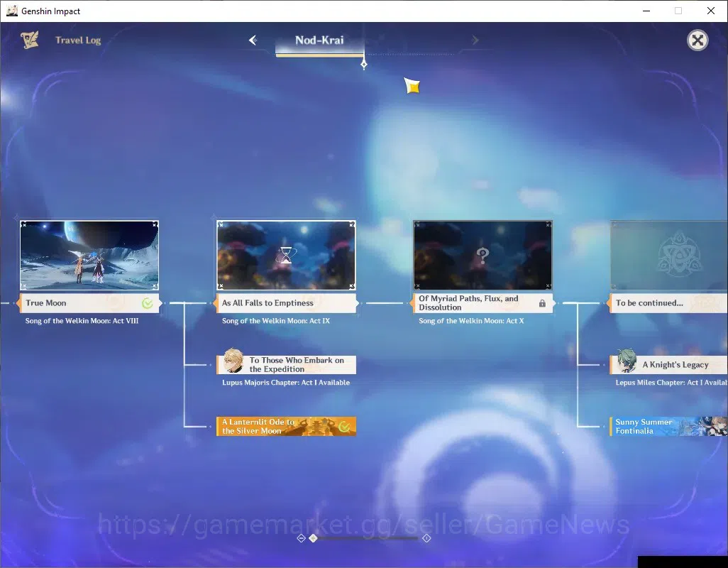Click the green checkmark on True Moon

[147, 303]
